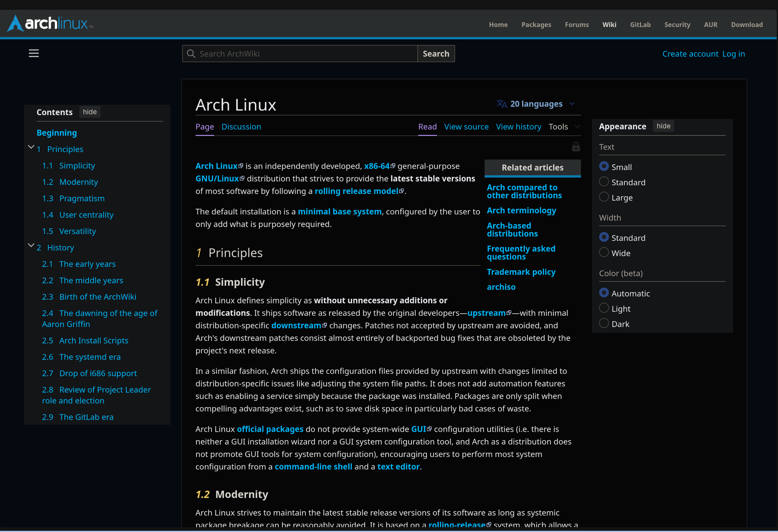The height and width of the screenshot is (532, 778).
Task: Click the page protection lock icon
Action: 576,147
